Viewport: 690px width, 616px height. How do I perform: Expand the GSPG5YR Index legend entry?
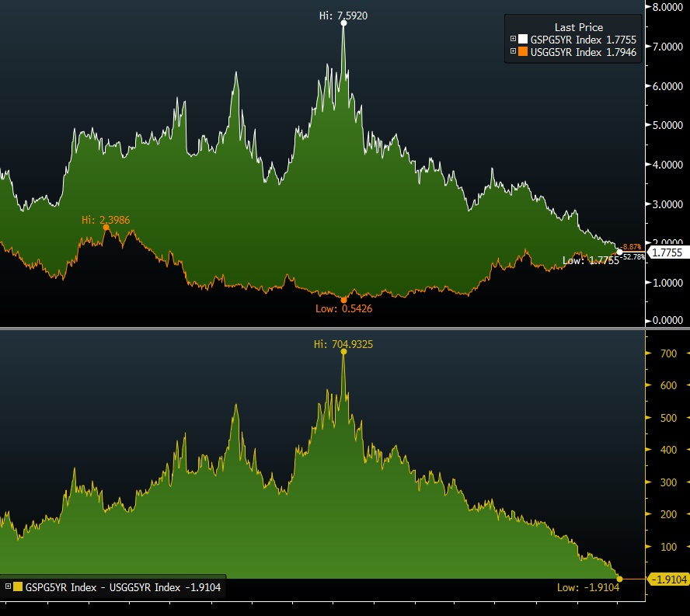tap(513, 39)
